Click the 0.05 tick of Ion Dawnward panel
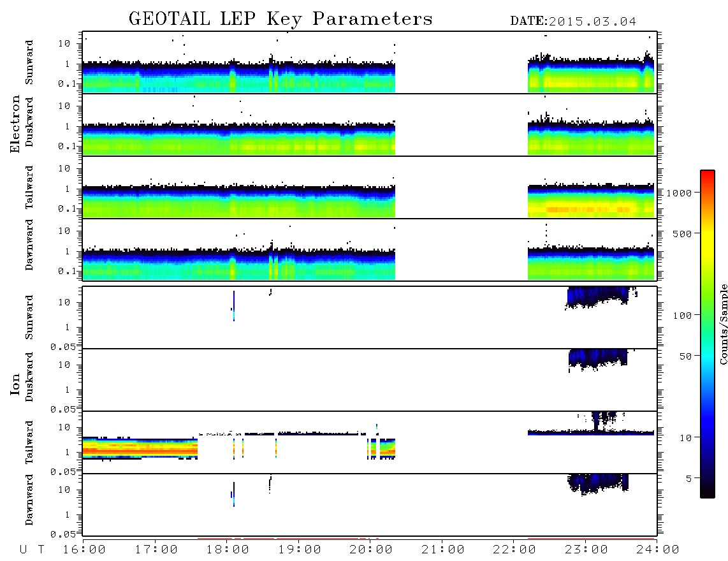 (x=62, y=534)
